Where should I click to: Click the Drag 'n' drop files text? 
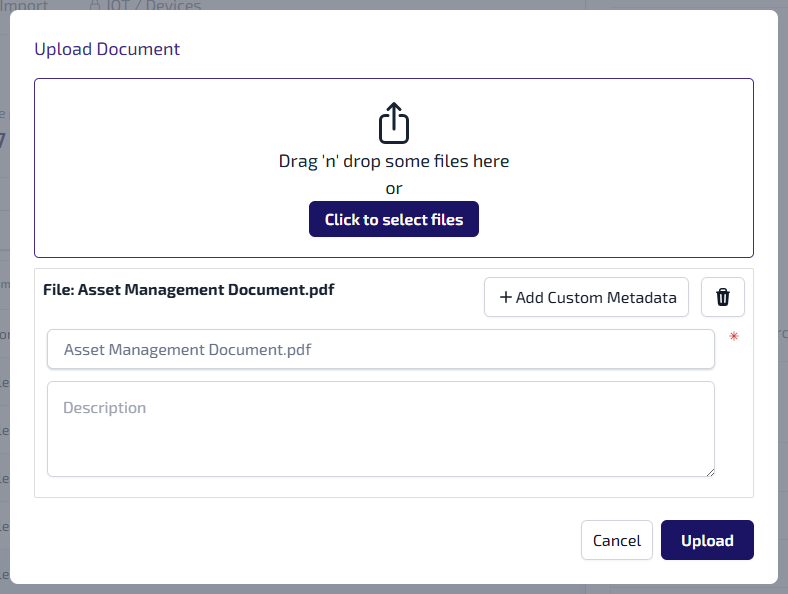394,161
